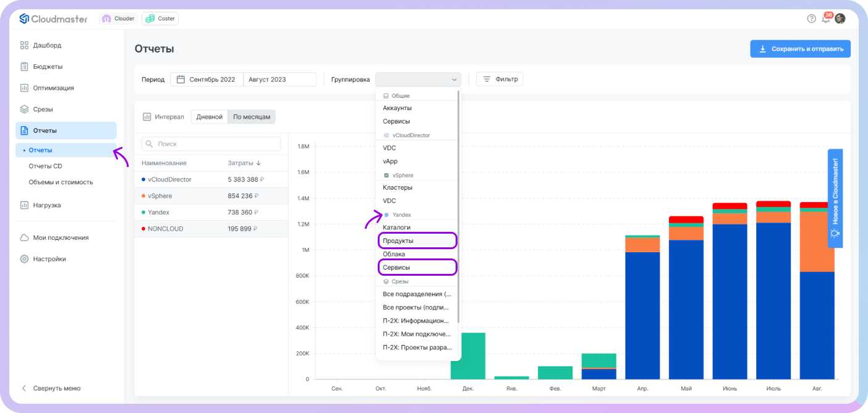Open the user avatar profile
Screen dimensions: 868x413
(x=840, y=19)
